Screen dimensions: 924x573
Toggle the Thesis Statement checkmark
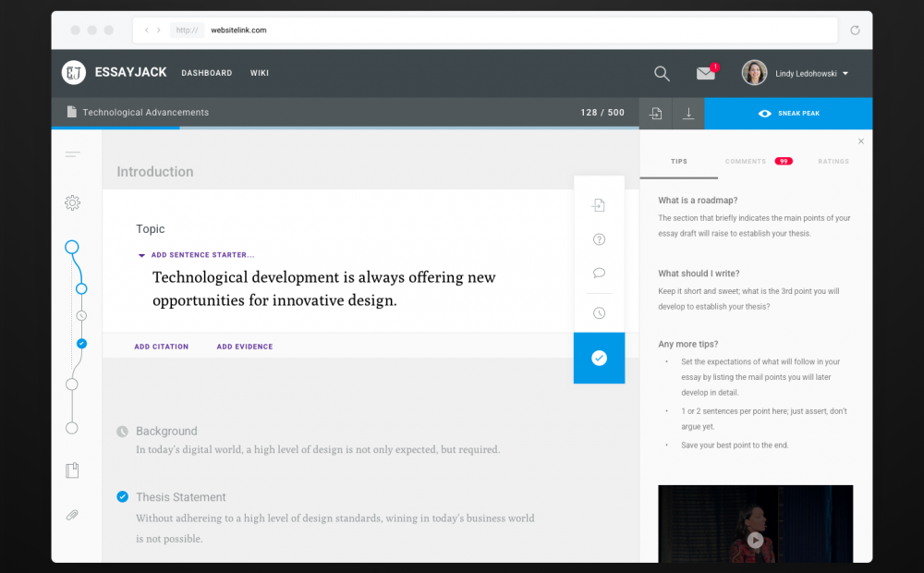coord(122,496)
